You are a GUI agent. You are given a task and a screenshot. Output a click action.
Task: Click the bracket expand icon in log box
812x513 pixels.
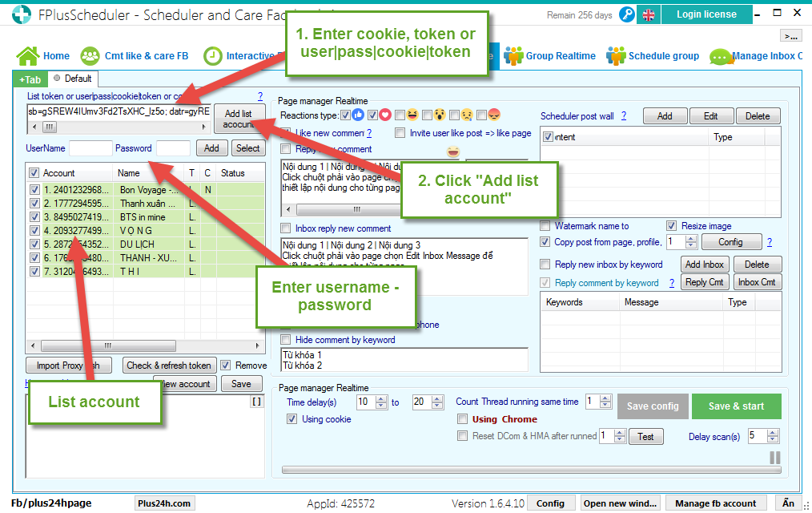click(x=256, y=402)
